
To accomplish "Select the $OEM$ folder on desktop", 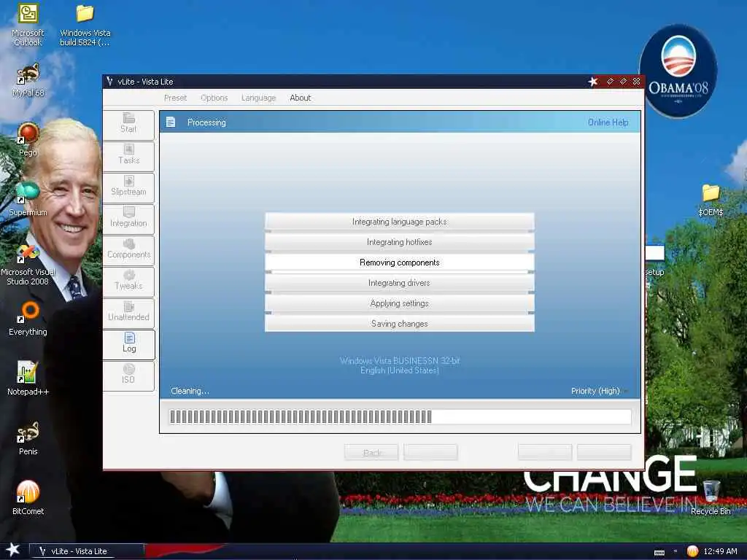I will (x=711, y=200).
